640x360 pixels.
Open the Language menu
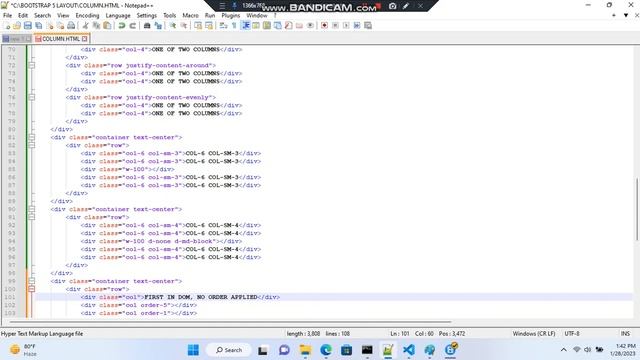click(118, 16)
